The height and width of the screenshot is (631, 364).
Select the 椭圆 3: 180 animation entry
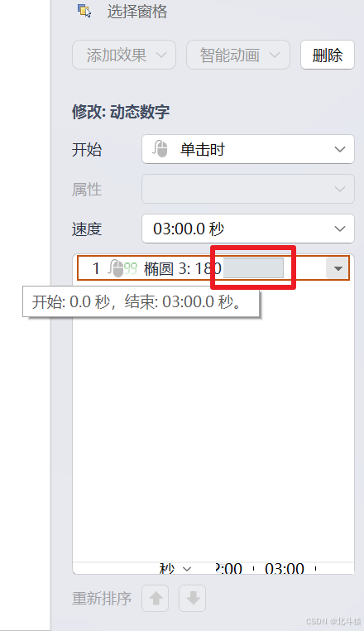tap(213, 268)
